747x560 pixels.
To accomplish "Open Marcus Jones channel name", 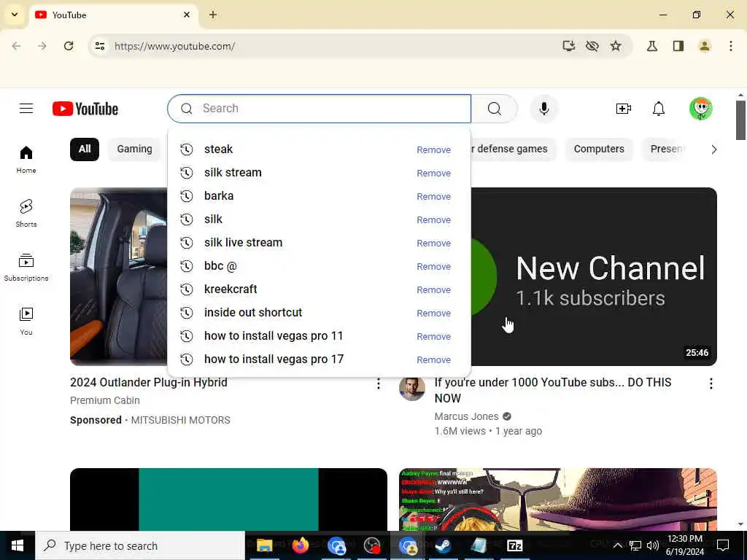I will coord(466,416).
